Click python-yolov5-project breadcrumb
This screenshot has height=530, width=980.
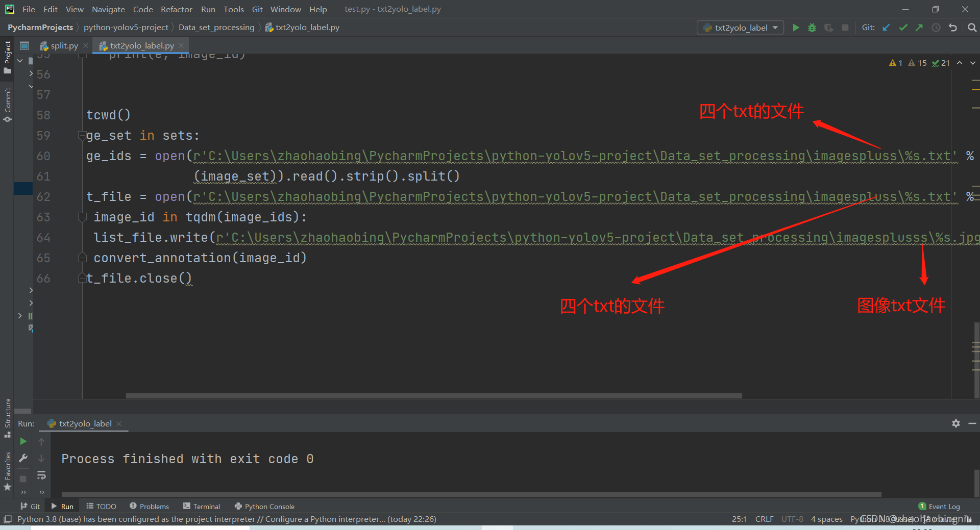126,28
